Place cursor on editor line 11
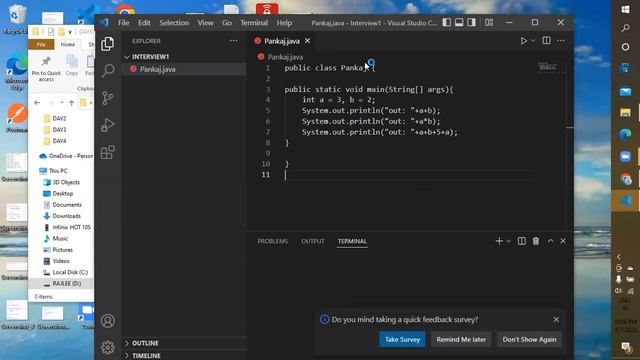Viewport: 640px width, 360px height. tap(408, 175)
